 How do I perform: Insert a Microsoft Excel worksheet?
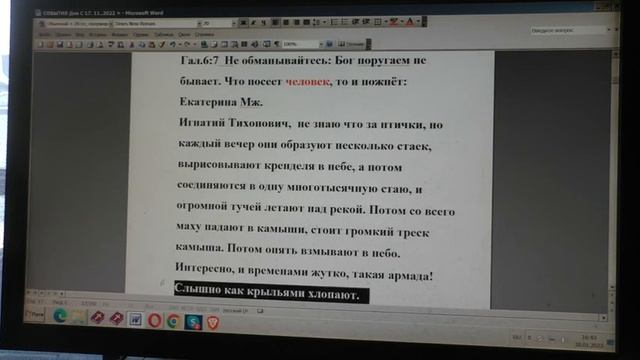tap(234, 44)
